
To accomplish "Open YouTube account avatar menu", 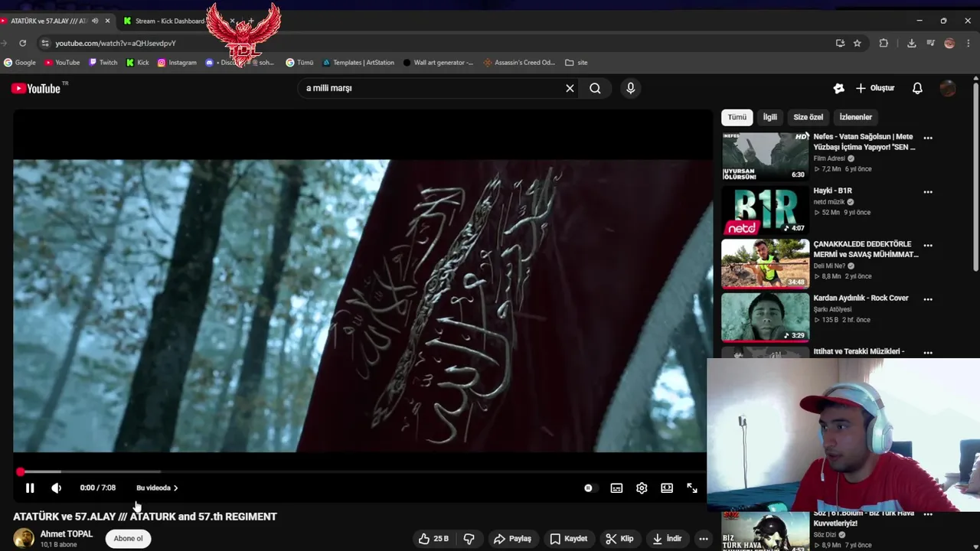I will click(x=948, y=88).
